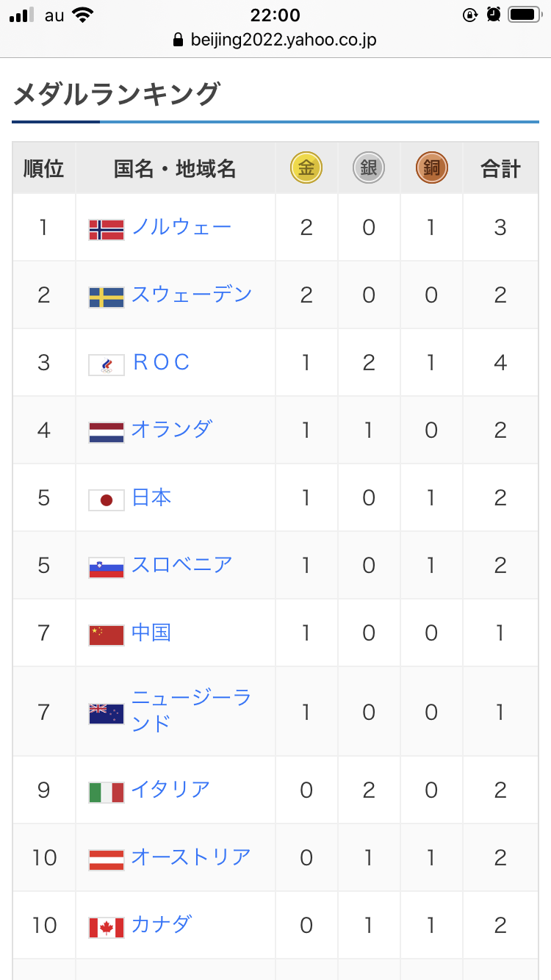Open the ノルウェー country link
Viewport: 551px width, 980px height.
pos(181,227)
